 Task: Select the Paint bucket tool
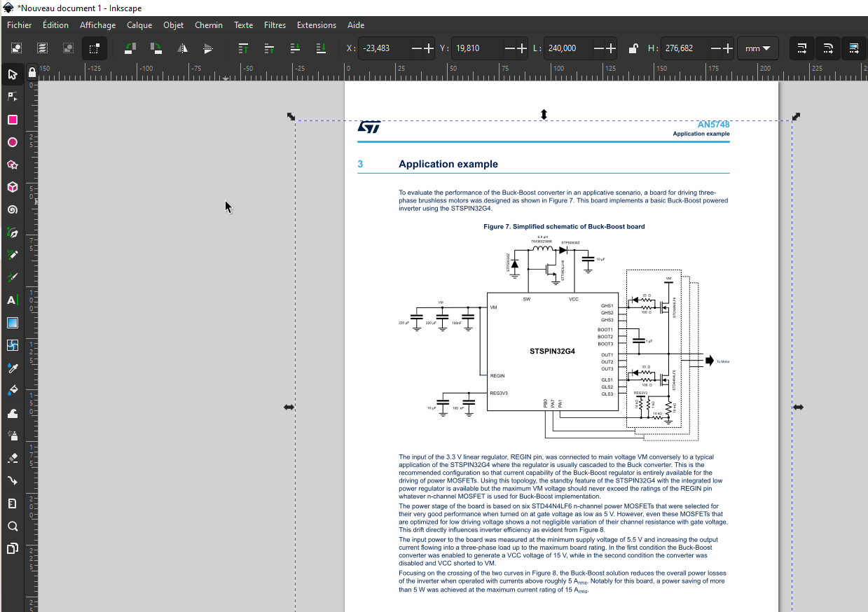[x=12, y=390]
